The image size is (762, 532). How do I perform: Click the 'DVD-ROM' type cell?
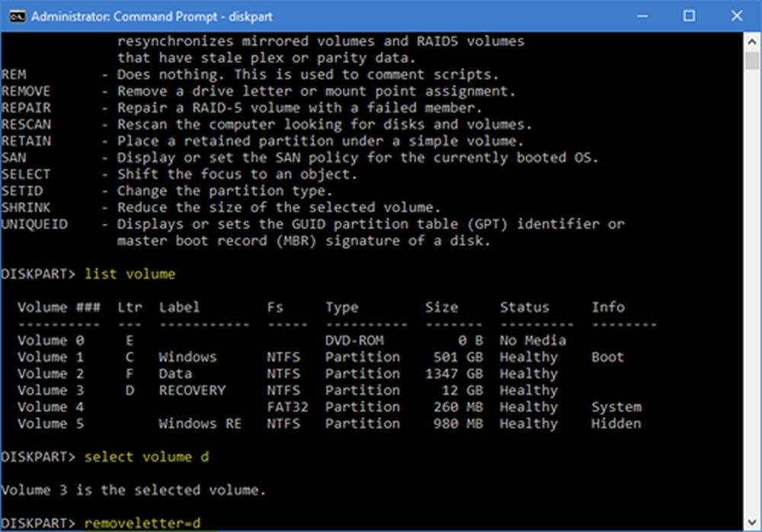[x=354, y=341]
